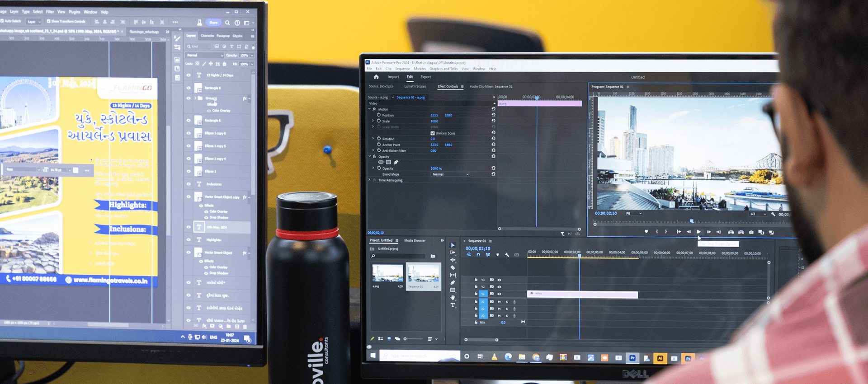Select a.png clip on V1 track
This screenshot has width=868, height=384.
(x=583, y=295)
